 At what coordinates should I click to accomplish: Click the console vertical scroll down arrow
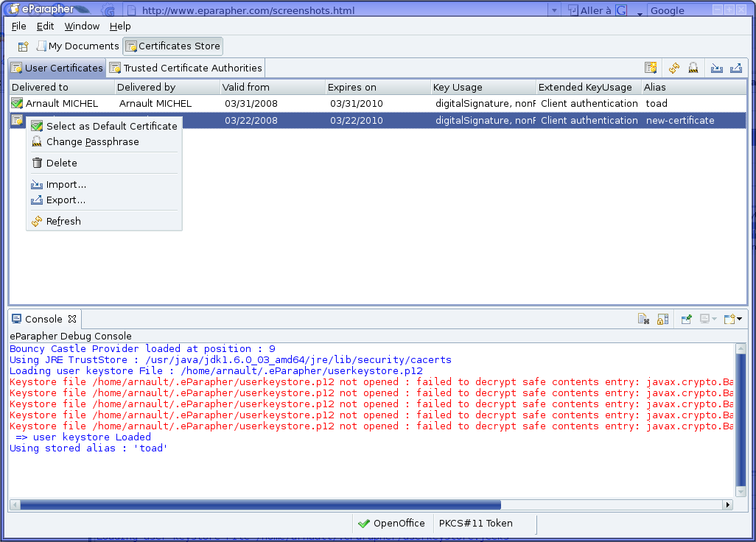741,491
